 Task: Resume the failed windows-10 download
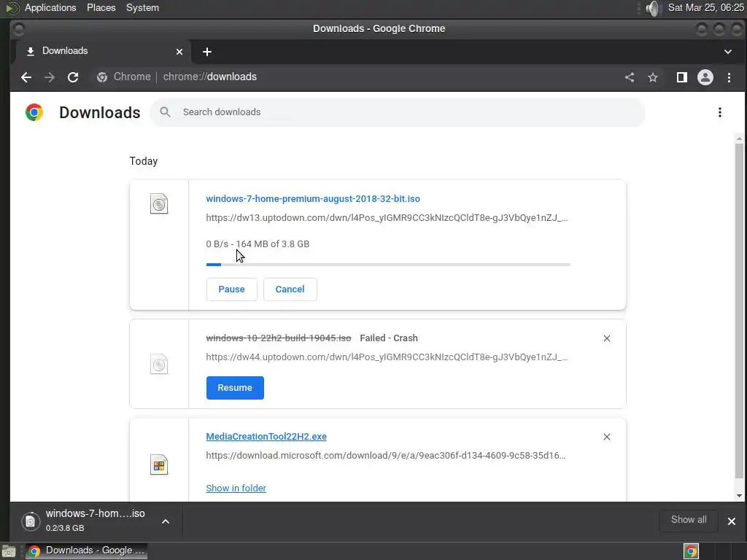click(235, 388)
